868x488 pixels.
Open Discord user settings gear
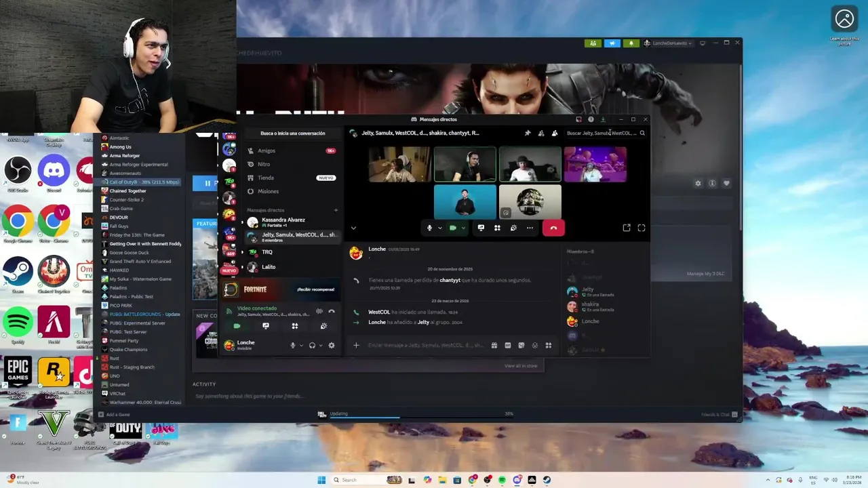332,345
